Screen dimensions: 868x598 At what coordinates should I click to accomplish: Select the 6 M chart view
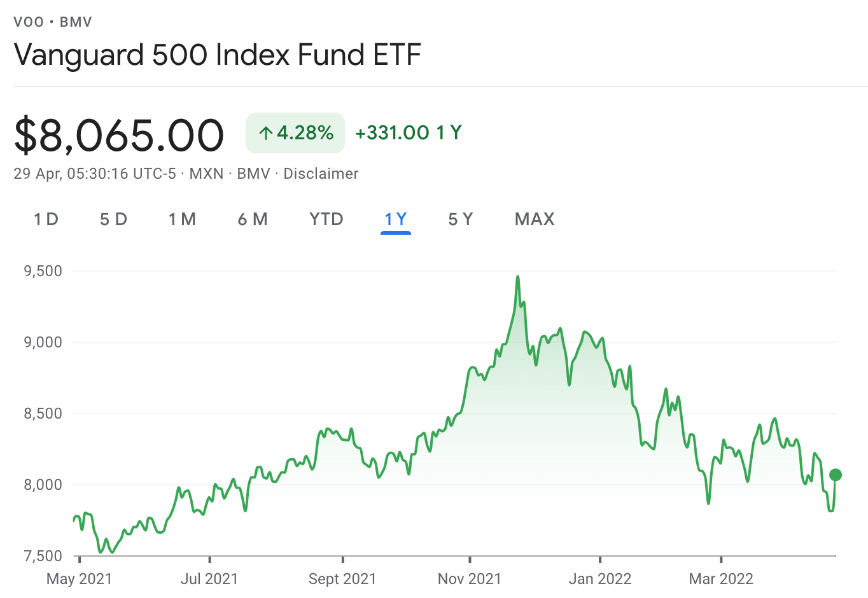[x=252, y=219]
